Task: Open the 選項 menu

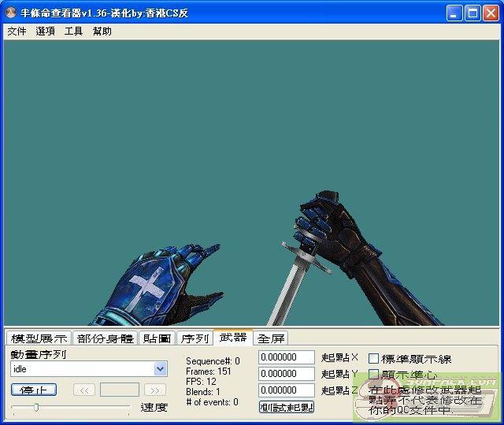Action: click(45, 31)
